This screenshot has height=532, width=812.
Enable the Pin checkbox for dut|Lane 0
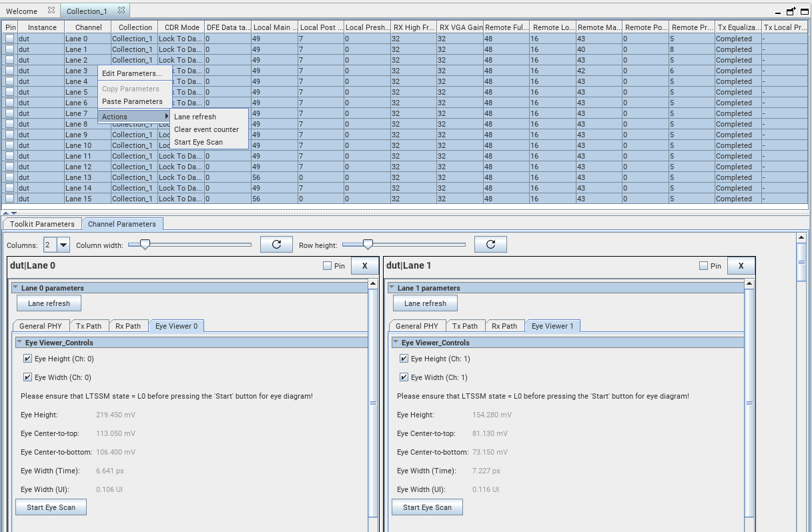(x=327, y=266)
